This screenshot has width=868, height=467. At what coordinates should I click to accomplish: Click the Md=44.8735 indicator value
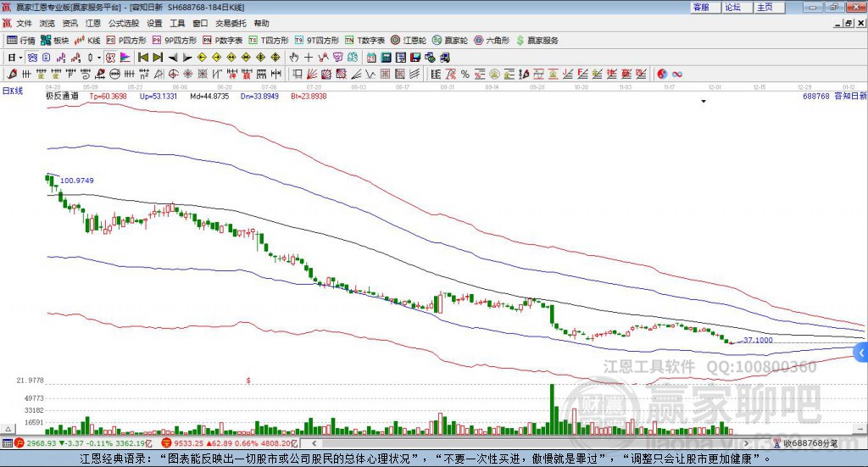pos(209,96)
